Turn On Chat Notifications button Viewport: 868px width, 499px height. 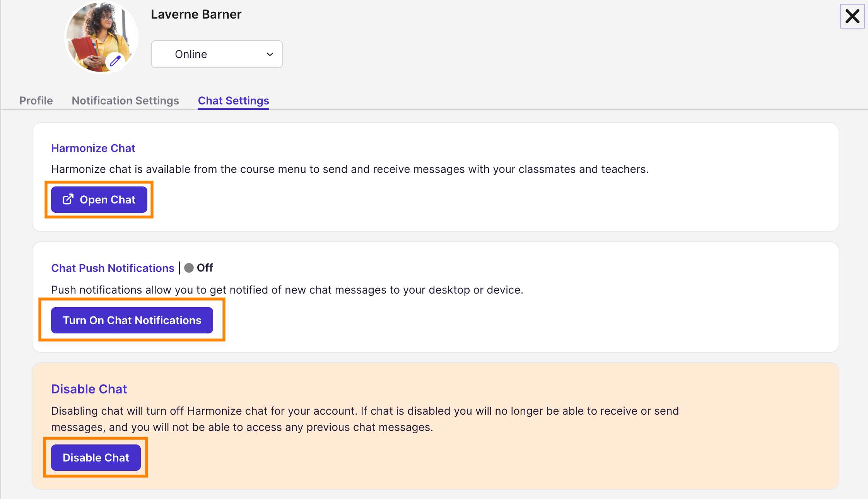pos(132,320)
